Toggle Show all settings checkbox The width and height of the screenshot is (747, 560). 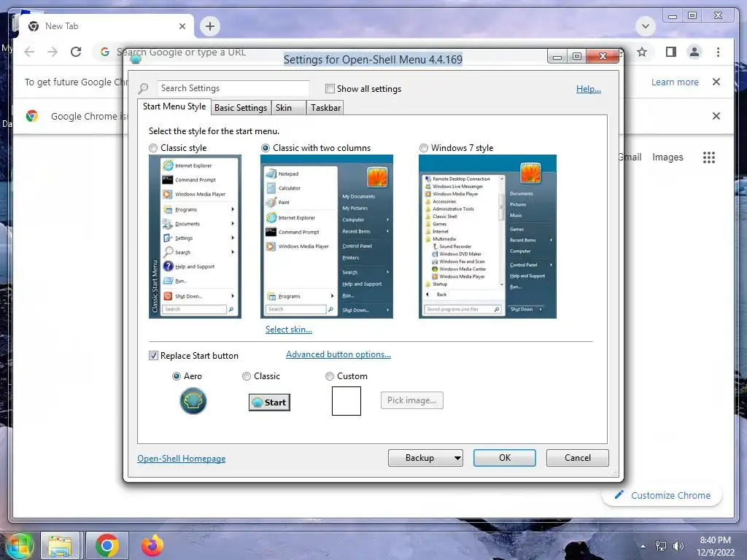coord(330,88)
